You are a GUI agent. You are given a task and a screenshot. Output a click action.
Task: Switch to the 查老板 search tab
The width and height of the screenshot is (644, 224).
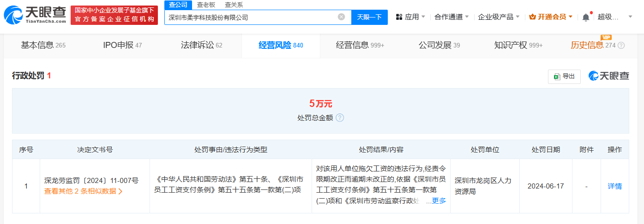(x=206, y=5)
